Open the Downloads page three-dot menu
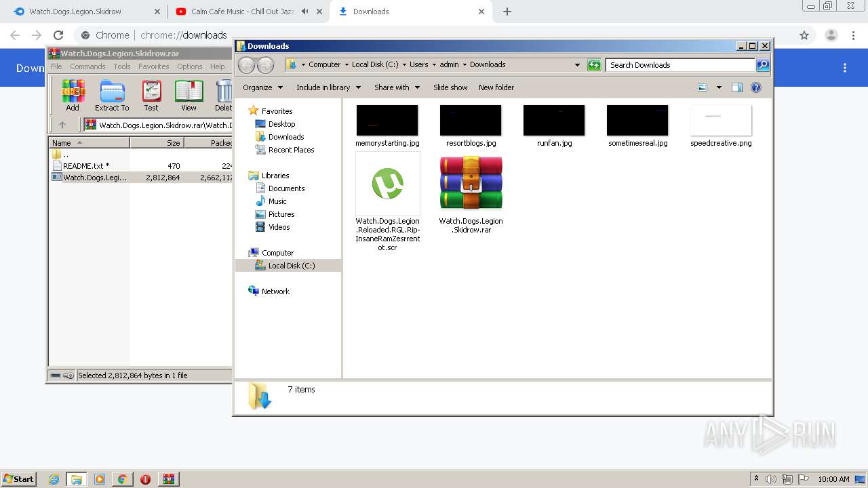The height and width of the screenshot is (488, 868). click(x=845, y=68)
